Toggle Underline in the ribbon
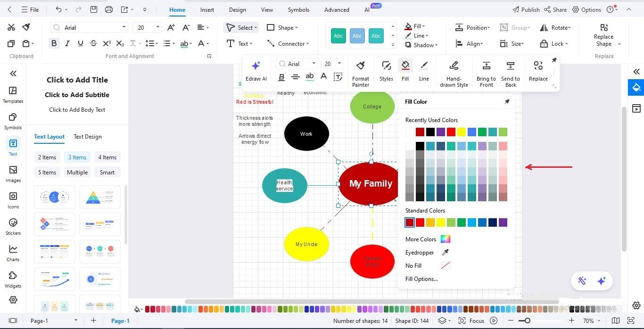The width and height of the screenshot is (644, 329). point(80,43)
